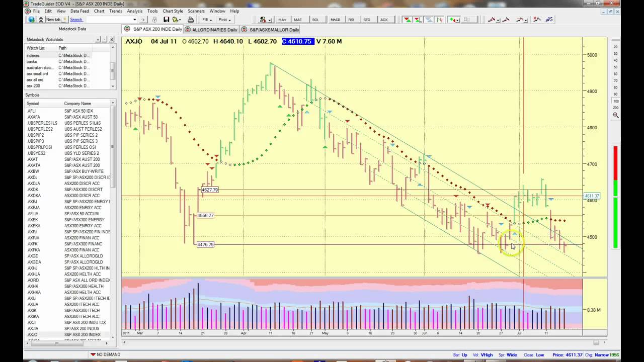
Task: Click the globe web icon in toolbar
Action: pos(31,20)
